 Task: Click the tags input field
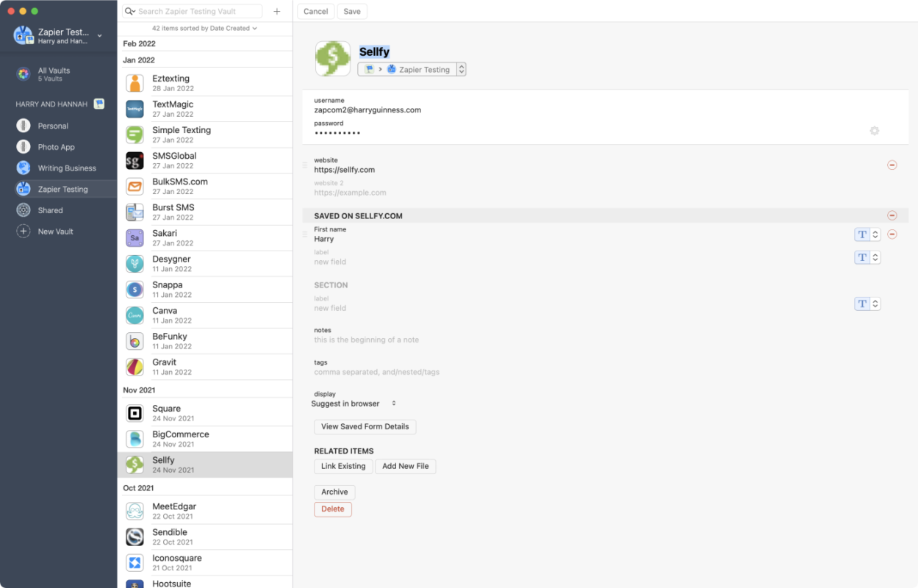377,372
